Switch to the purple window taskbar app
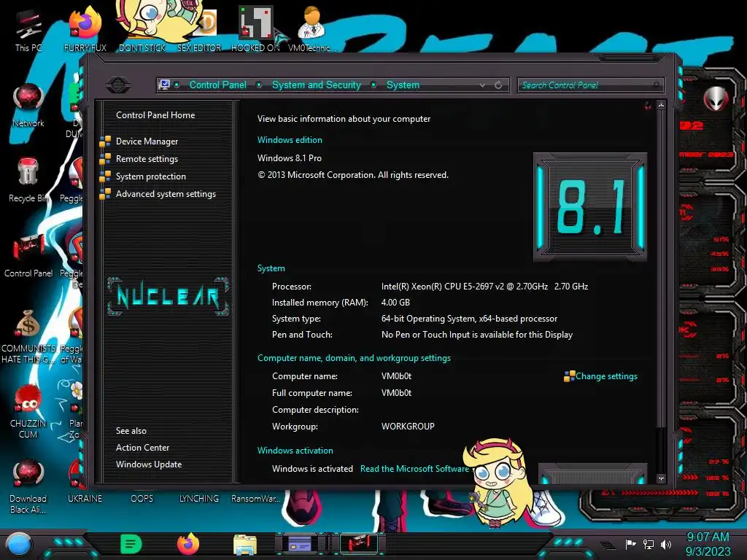Viewport: 747px width, 560px height. coord(300,544)
